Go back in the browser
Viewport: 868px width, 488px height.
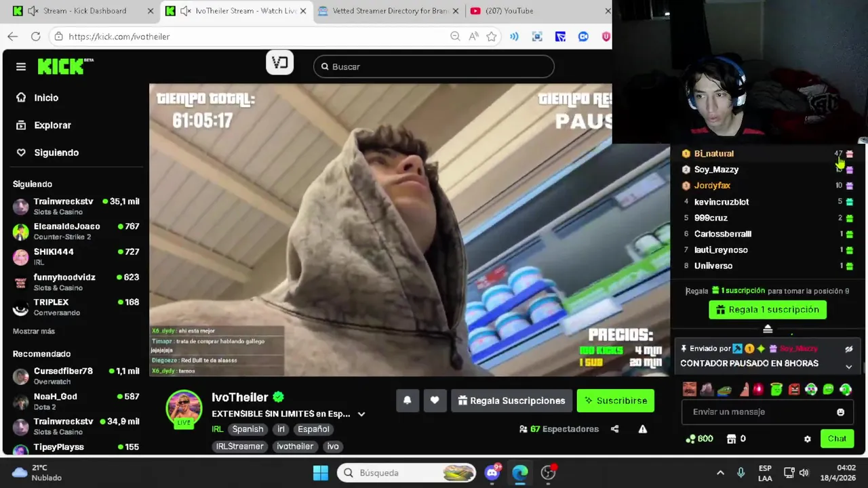click(13, 37)
